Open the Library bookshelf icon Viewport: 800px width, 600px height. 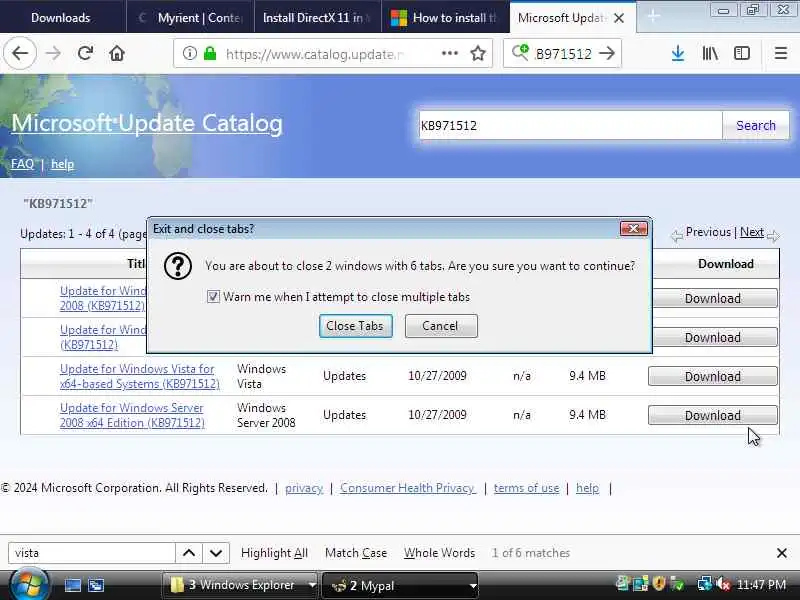tap(710, 53)
